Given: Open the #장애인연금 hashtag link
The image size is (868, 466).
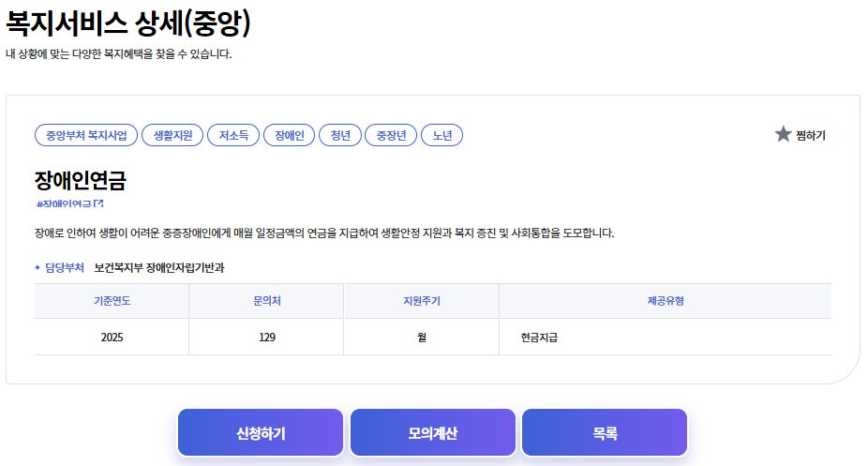Looking at the screenshot, I should tap(68, 203).
